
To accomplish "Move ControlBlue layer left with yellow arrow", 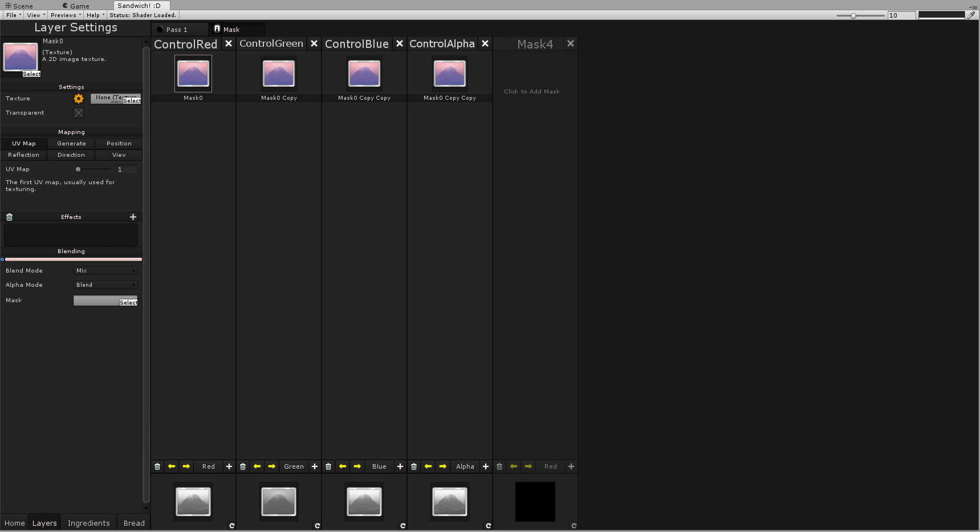I will (x=343, y=466).
